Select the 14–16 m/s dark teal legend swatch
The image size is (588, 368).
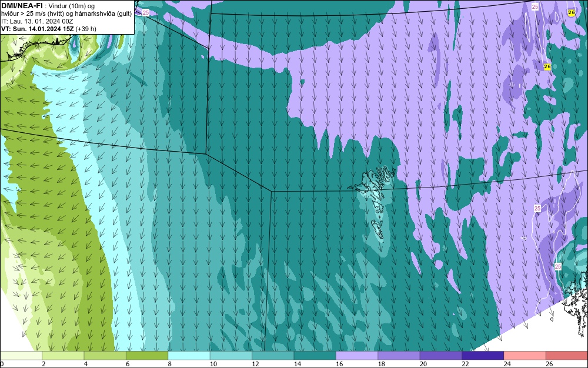click(x=315, y=356)
